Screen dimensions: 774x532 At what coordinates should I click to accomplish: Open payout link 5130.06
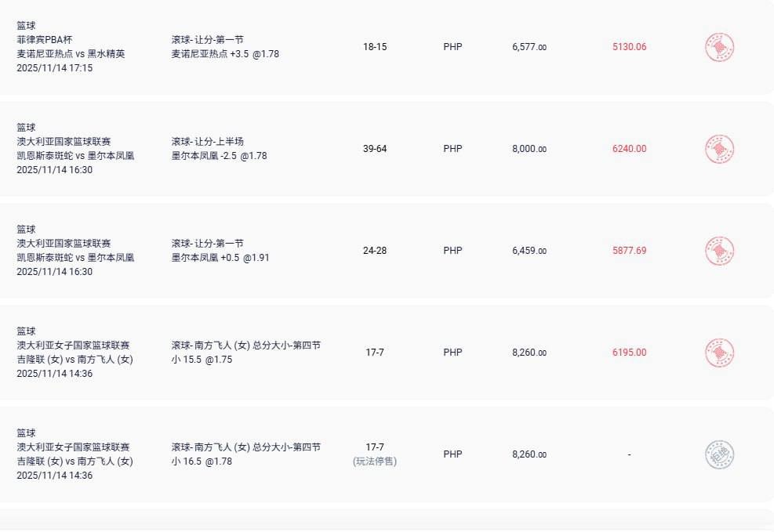[628, 47]
